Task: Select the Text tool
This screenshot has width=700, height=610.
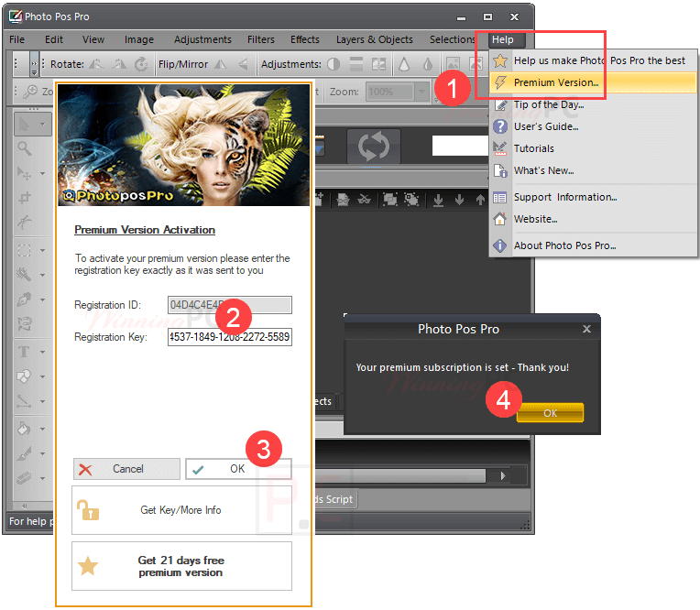Action: click(x=24, y=352)
